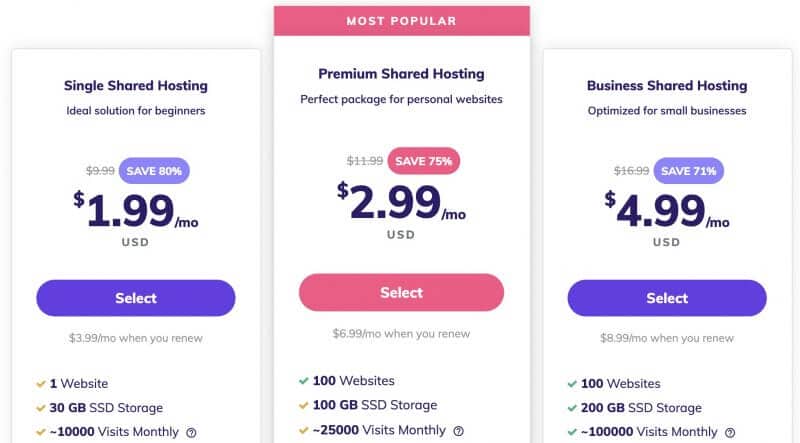Click the $8.99/mo when you renew note
This screenshot has width=800, height=443.
(667, 338)
